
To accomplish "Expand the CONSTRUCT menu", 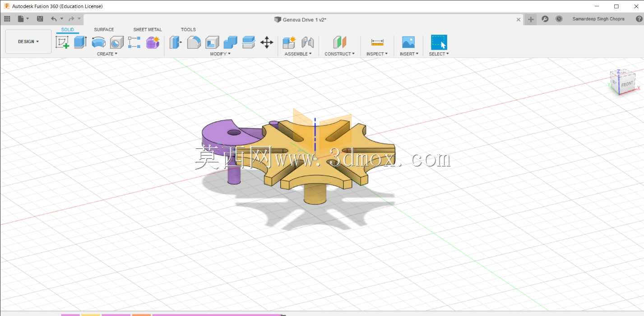I will tap(340, 54).
